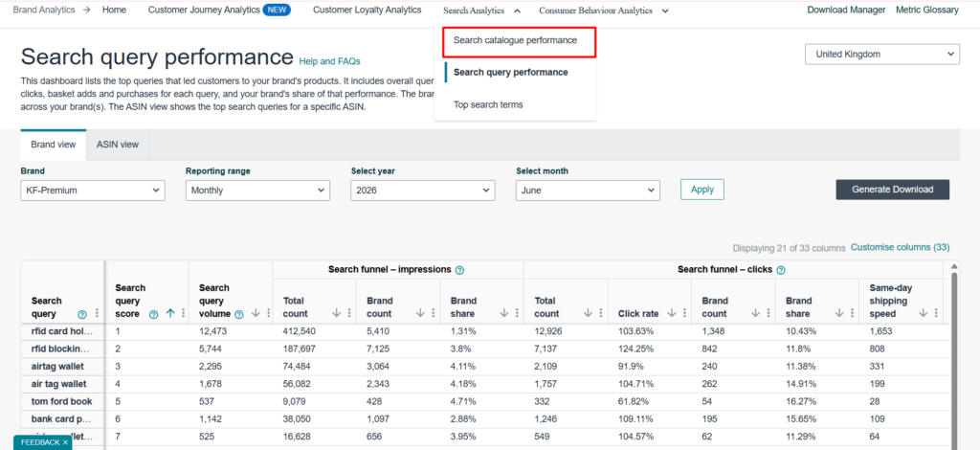Switch to the ASIN view tab
Image resolution: width=980 pixels, height=450 pixels.
118,145
